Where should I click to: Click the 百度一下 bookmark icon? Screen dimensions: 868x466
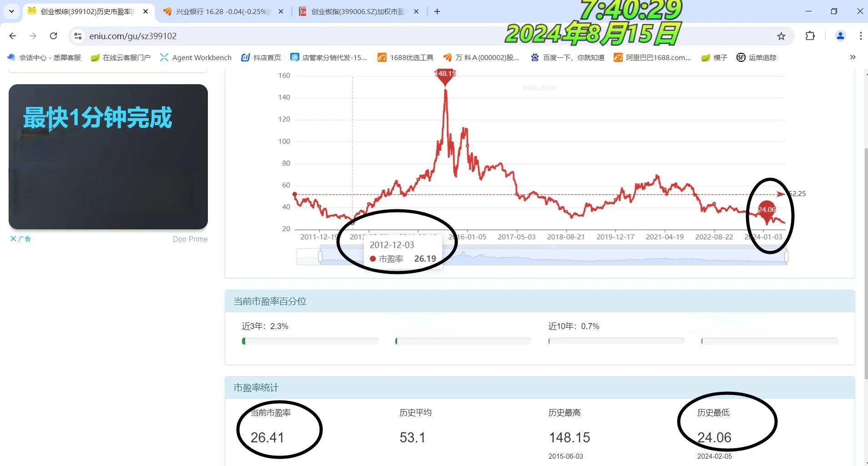click(x=535, y=57)
